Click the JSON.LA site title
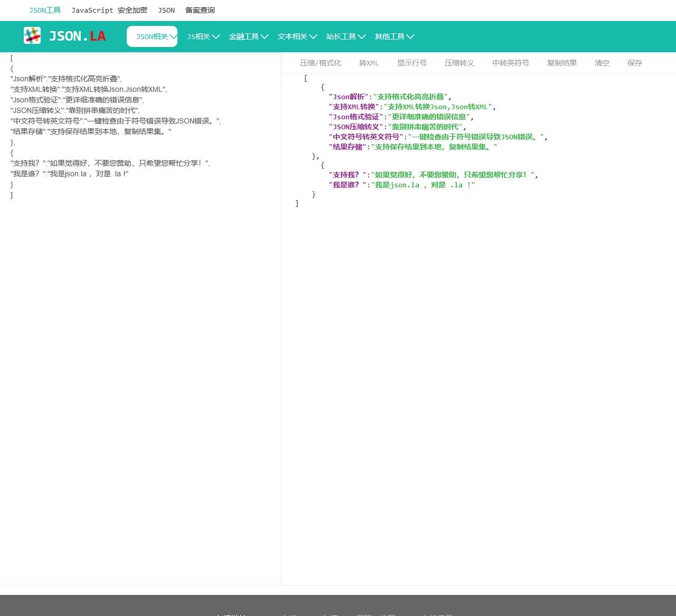The height and width of the screenshot is (616, 676). pyautogui.click(x=77, y=36)
